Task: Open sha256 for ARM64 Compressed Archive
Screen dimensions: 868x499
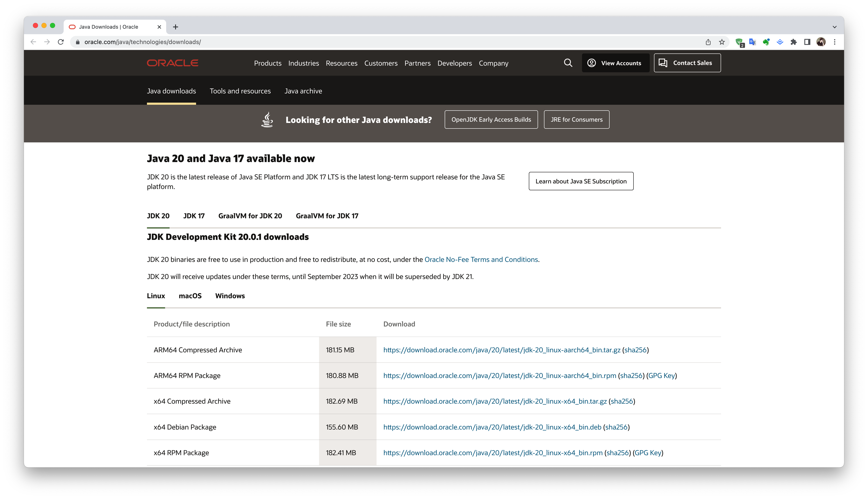Action: (x=635, y=350)
